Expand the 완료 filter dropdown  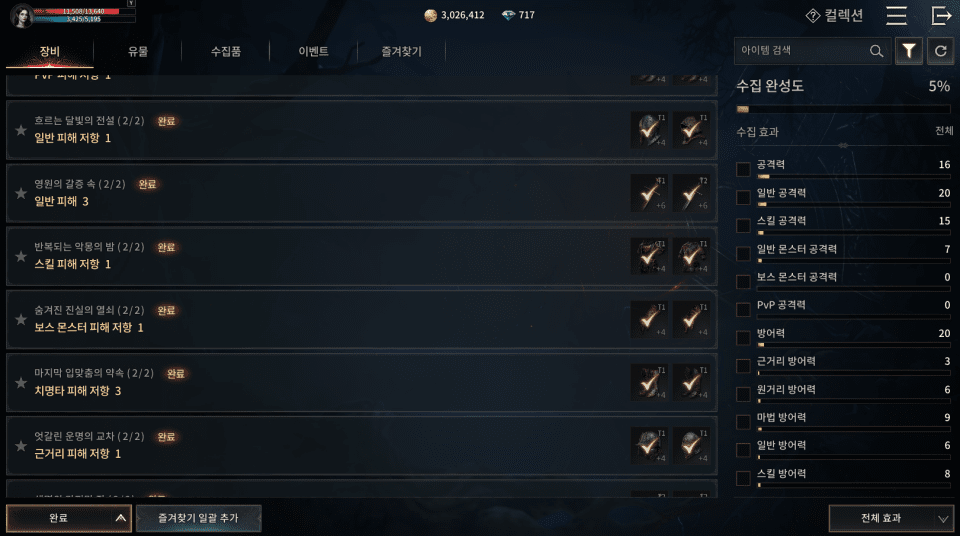(x=69, y=518)
